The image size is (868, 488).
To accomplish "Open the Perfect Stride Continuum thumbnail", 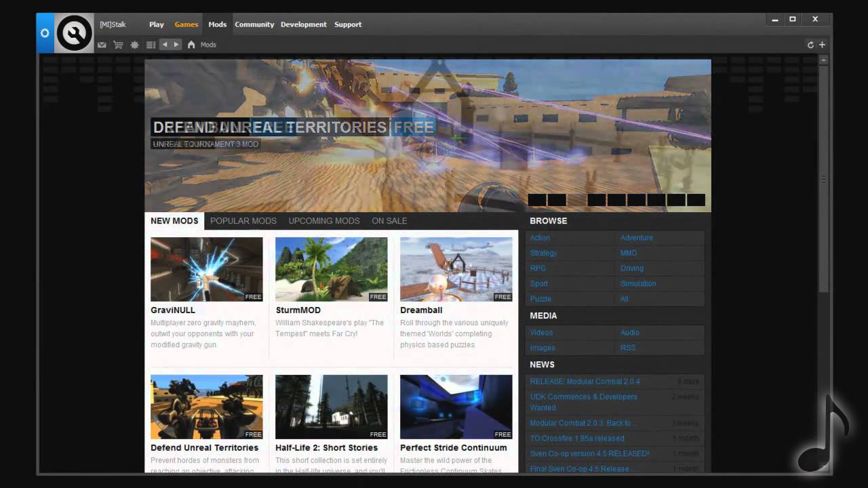I will tap(456, 407).
